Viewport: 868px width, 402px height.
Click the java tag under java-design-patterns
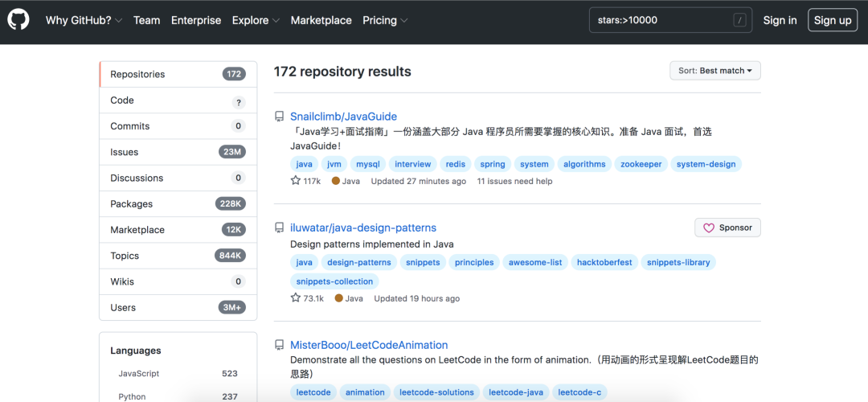305,262
